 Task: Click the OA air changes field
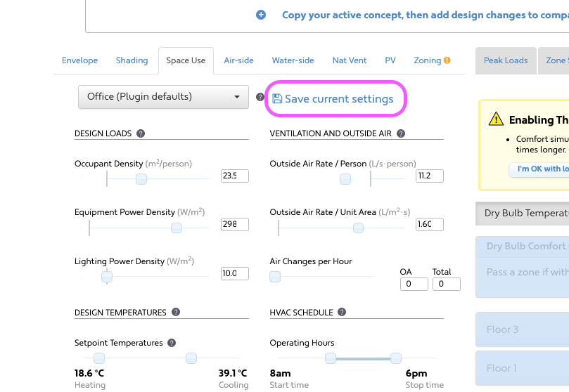pos(414,284)
